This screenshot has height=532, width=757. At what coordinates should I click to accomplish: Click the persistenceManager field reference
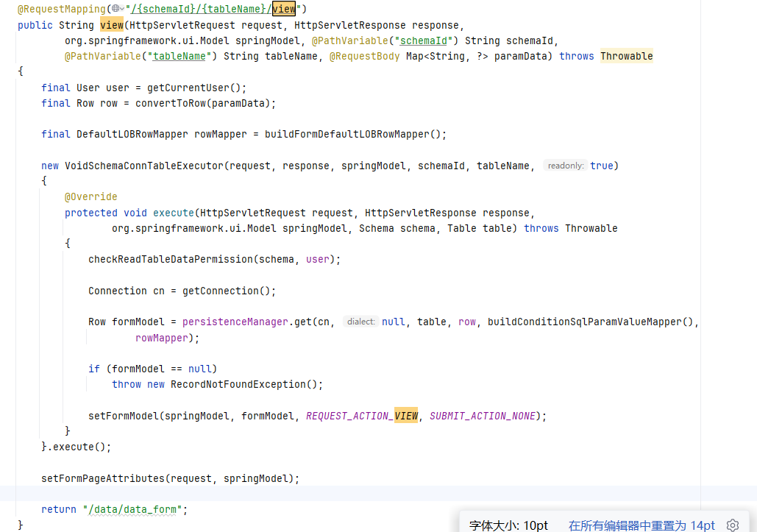[x=237, y=322]
